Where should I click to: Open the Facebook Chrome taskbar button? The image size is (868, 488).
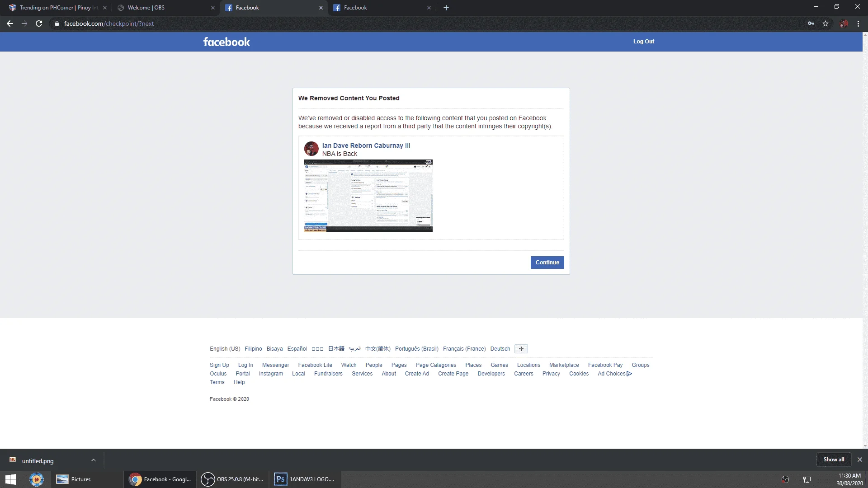[x=160, y=479]
